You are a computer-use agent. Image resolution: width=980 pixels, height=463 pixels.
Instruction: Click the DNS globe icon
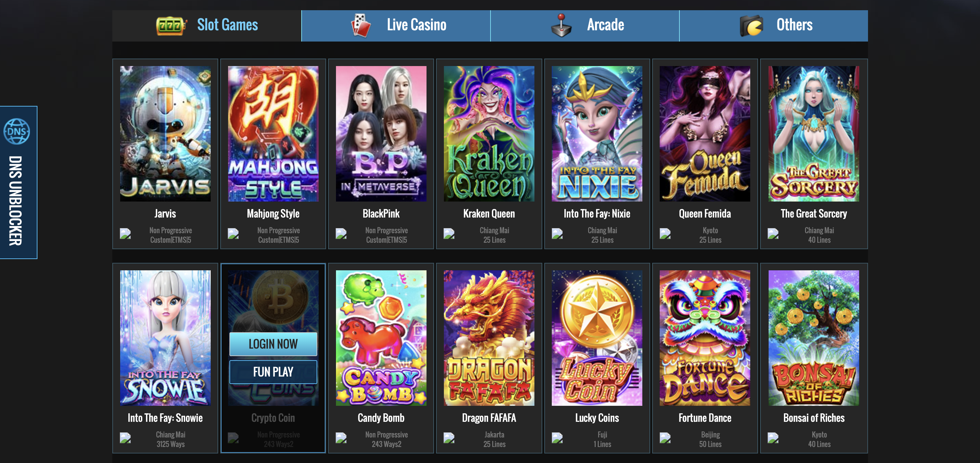pos(17,131)
